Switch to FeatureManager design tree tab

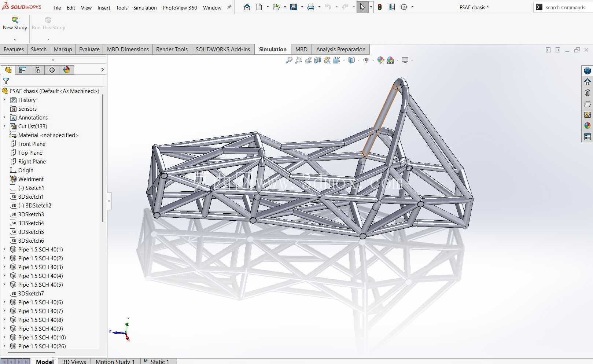tap(8, 70)
